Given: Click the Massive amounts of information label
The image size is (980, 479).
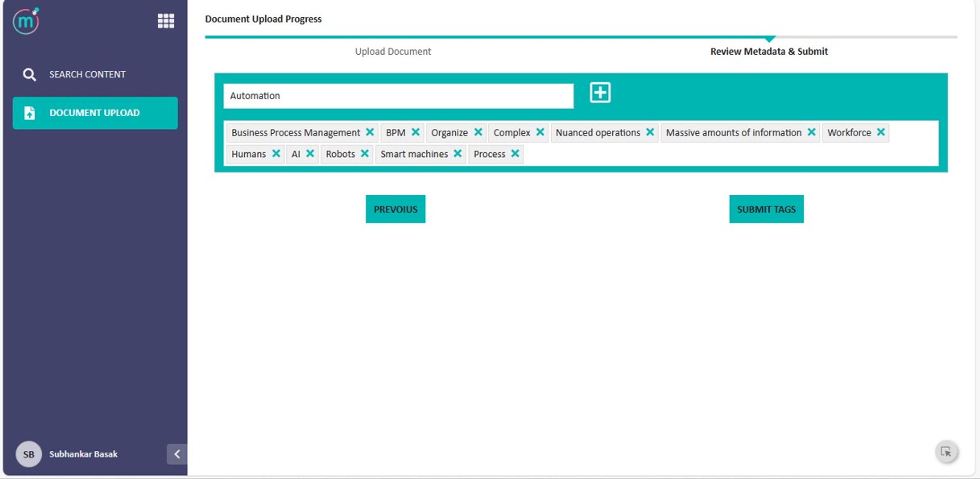Looking at the screenshot, I should (x=733, y=132).
